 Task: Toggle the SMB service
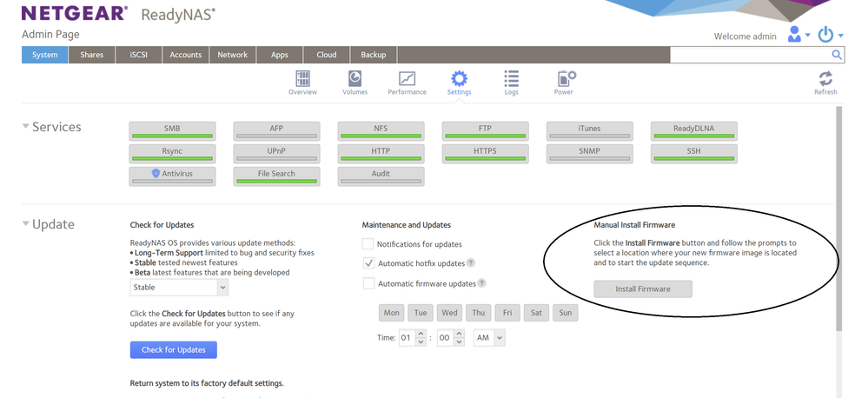(172, 131)
